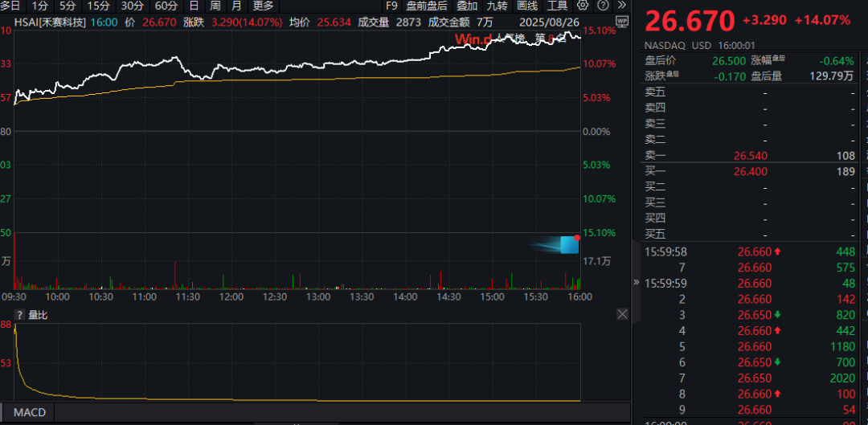Open the 工具 tools menu
Screen dimensions: 868x425
[x=557, y=5]
